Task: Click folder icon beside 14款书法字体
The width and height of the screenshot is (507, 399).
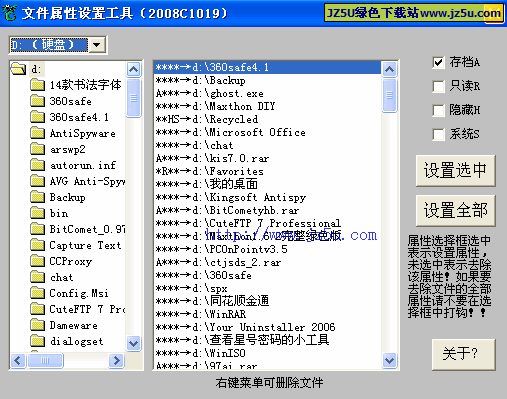Action: tap(37, 85)
